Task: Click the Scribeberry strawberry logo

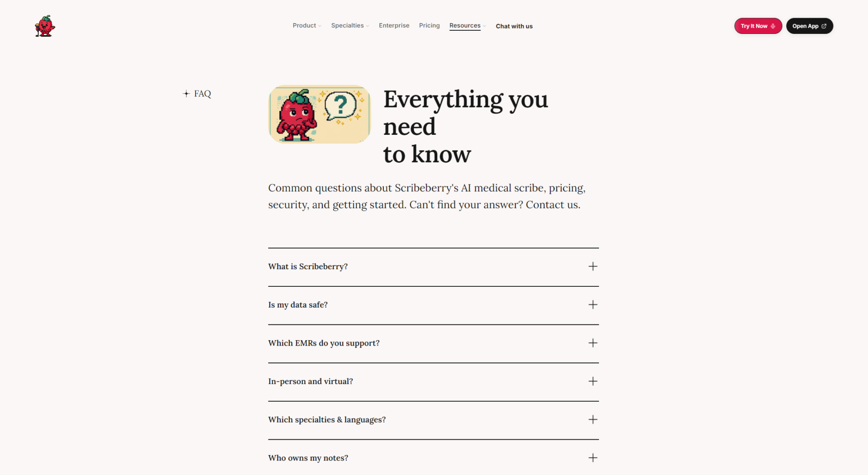Action: click(45, 26)
